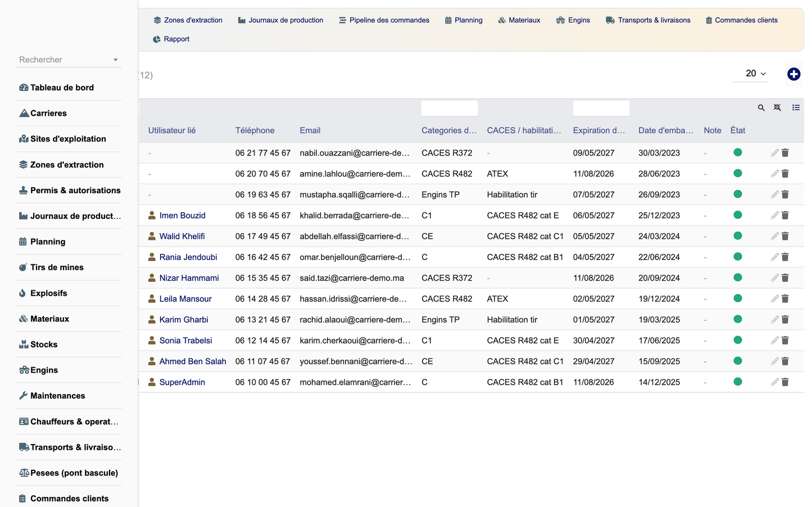Edit the mustapha.sqalli row
The width and height of the screenshot is (812, 507).
click(774, 194)
